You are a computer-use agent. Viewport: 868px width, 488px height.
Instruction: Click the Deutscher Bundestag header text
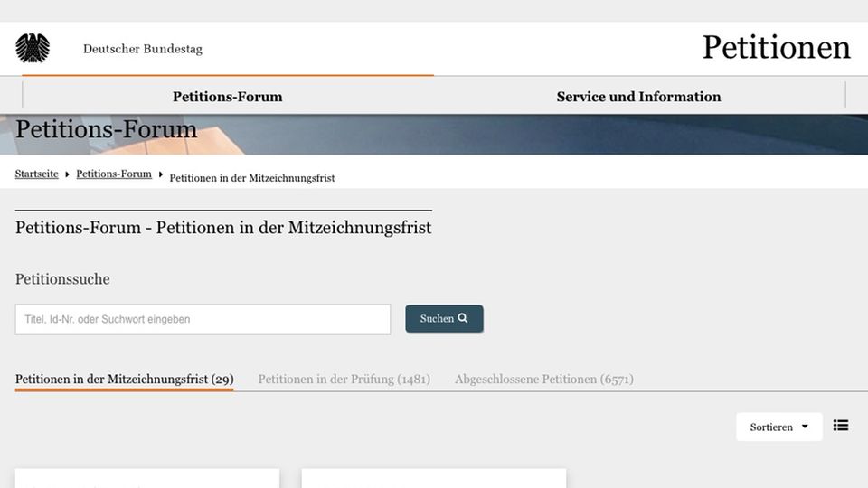click(143, 49)
